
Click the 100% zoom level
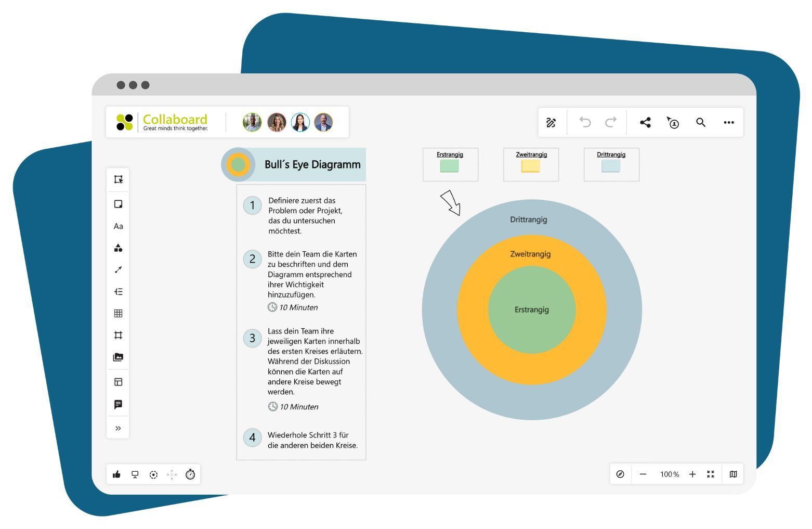click(x=669, y=474)
